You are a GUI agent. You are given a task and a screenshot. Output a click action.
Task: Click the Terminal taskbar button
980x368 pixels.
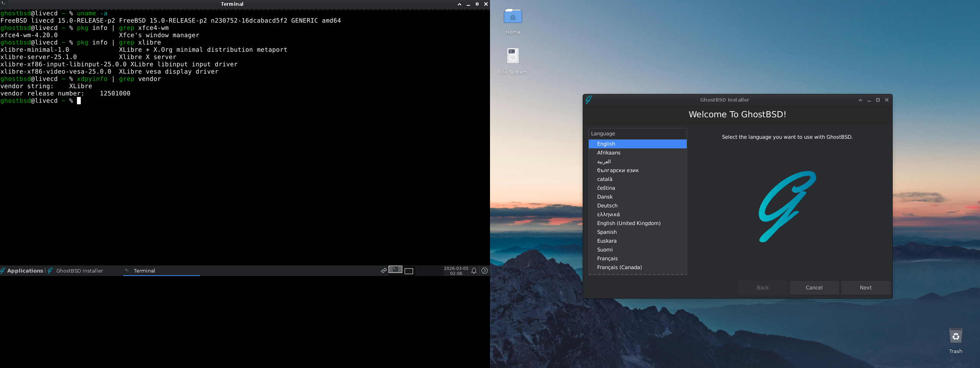[x=144, y=271]
